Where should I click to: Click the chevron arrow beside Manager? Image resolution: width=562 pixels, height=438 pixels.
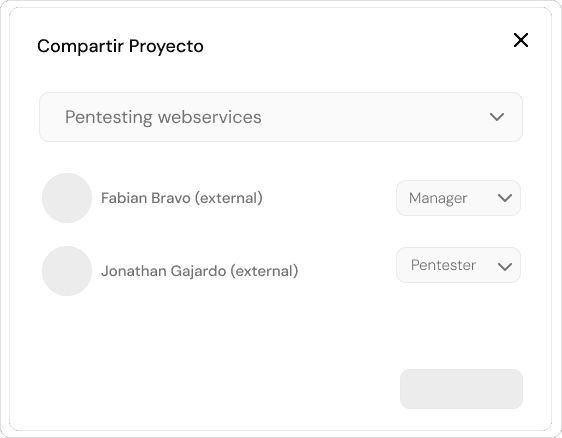505,198
